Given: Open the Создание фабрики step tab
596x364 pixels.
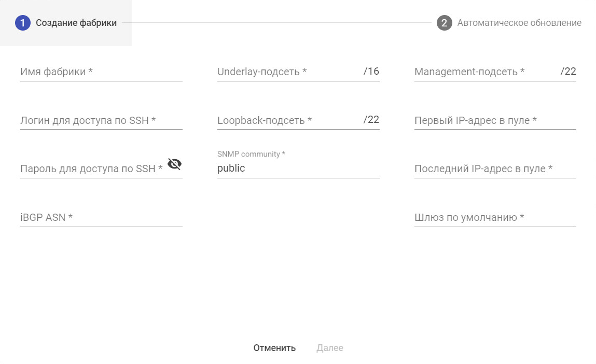Looking at the screenshot, I should 76,23.
